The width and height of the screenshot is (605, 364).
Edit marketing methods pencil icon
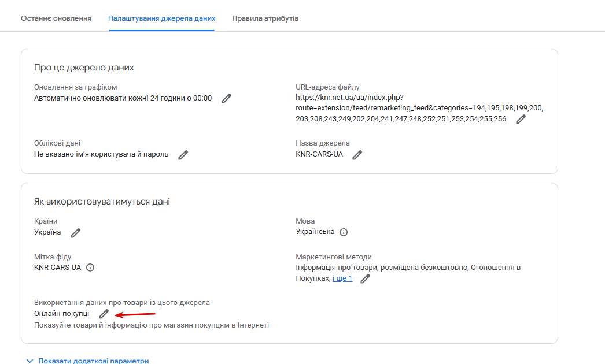pos(366,278)
